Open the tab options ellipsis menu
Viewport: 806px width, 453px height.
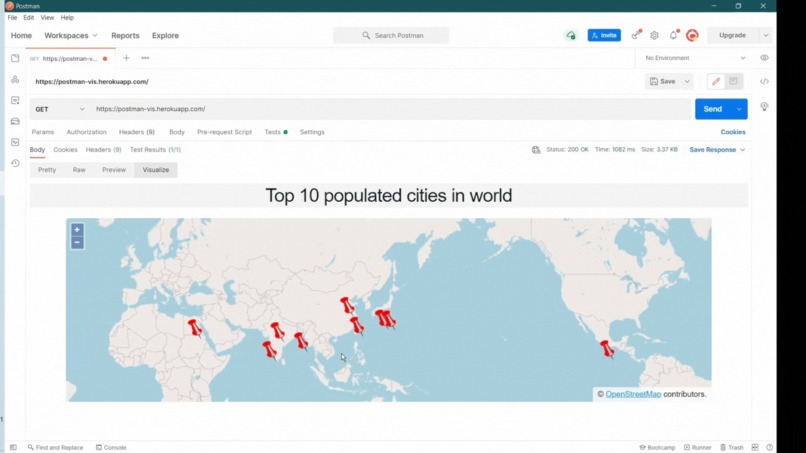[x=145, y=58]
